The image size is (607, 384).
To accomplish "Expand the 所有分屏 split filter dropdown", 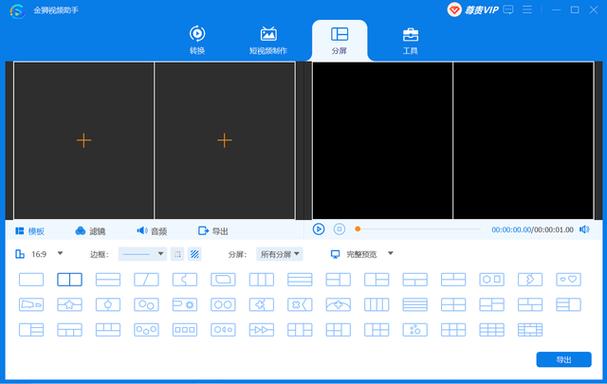I will [x=279, y=254].
